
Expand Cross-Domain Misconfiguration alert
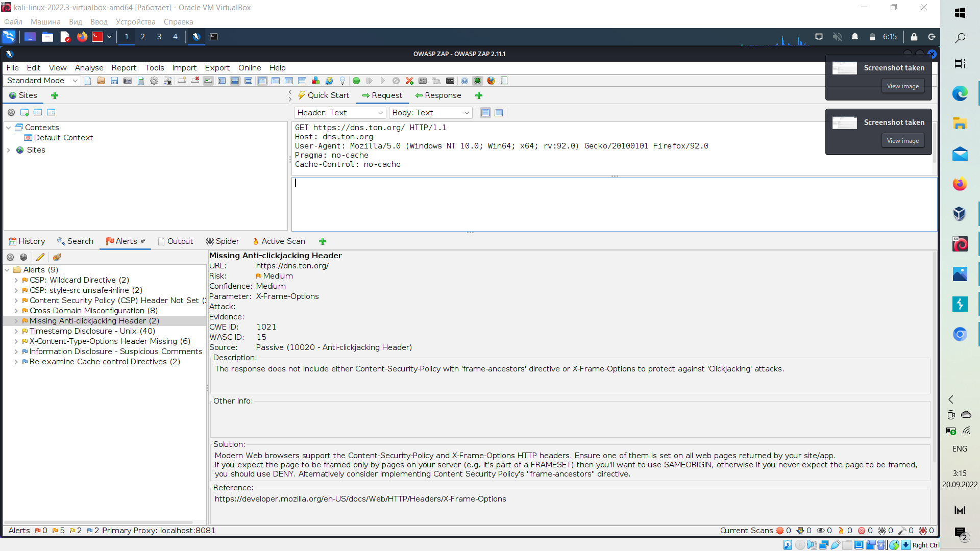[16, 311]
